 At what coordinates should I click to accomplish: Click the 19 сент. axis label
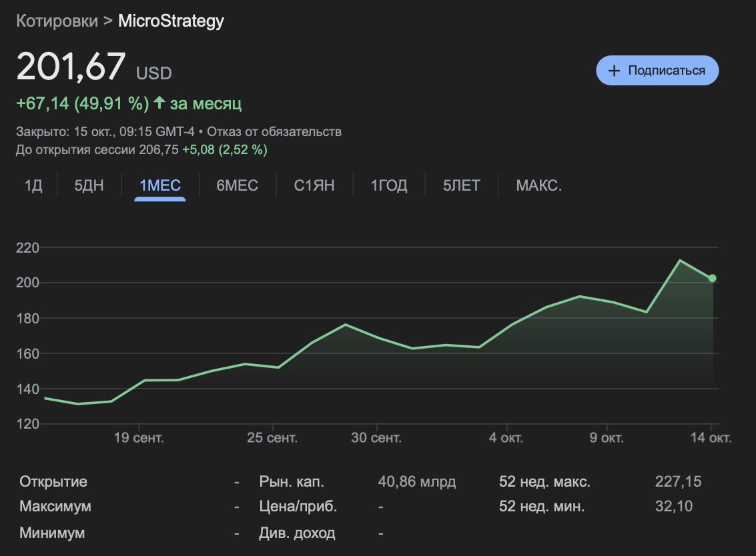click(139, 437)
